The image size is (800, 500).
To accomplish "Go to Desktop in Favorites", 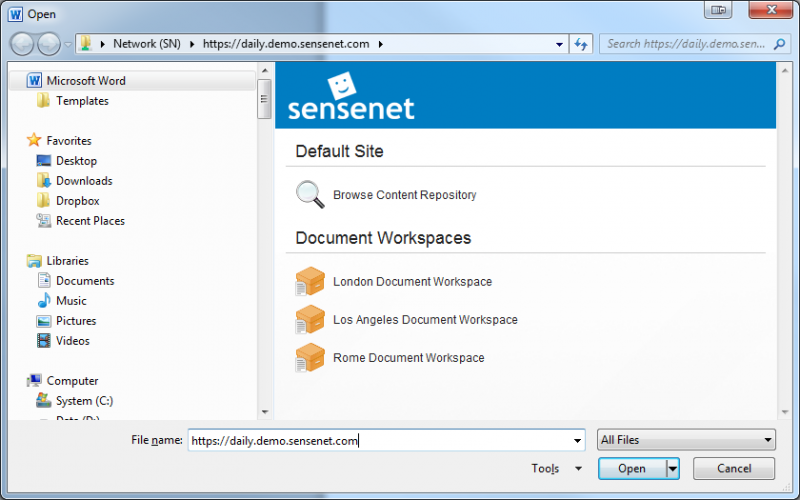I will [77, 161].
